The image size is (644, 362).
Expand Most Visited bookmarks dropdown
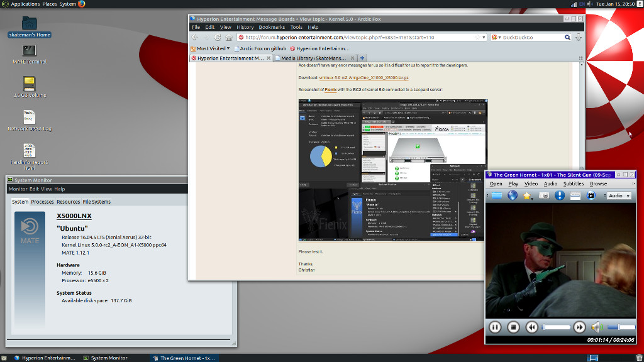[209, 48]
